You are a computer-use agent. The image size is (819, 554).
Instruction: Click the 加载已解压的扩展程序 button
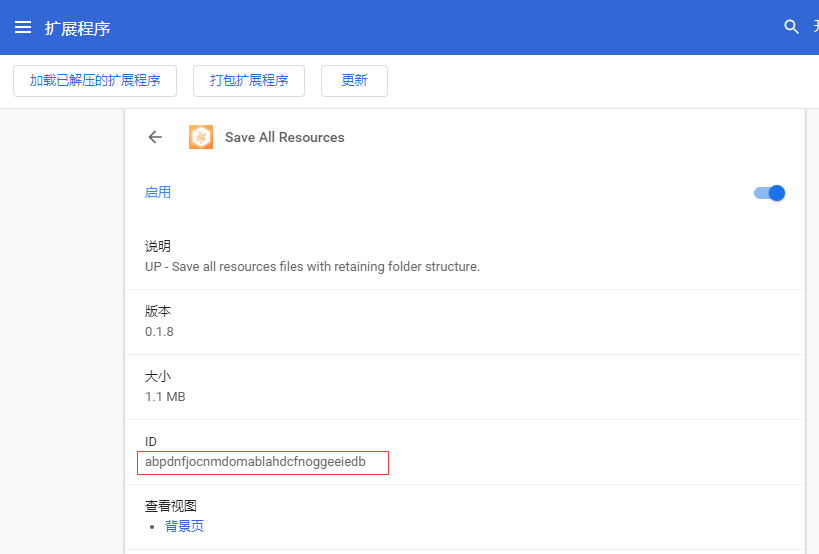click(95, 81)
